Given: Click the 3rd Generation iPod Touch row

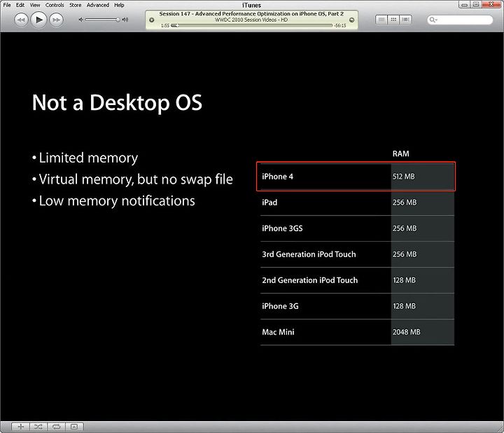Looking at the screenshot, I should 357,254.
